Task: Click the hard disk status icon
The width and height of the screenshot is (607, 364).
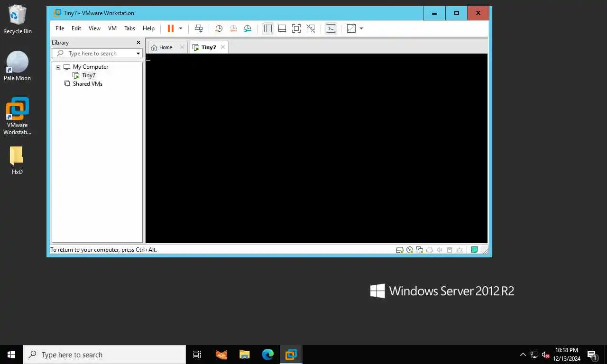Action: [400, 250]
